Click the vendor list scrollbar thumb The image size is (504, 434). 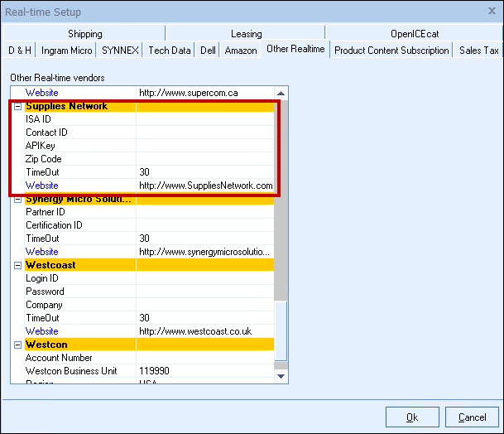(281, 331)
